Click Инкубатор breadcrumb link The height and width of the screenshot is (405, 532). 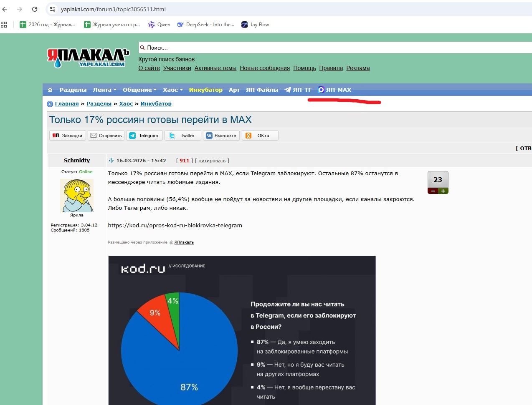(156, 104)
